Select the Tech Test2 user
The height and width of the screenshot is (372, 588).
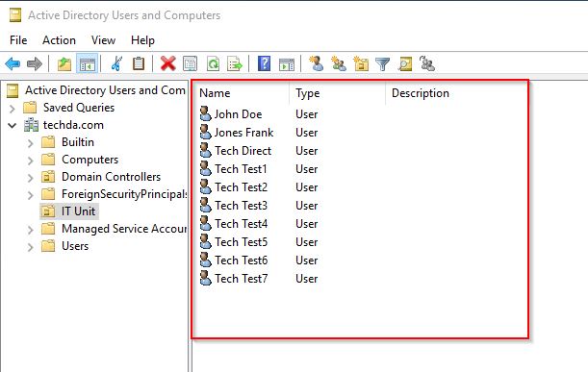242,187
